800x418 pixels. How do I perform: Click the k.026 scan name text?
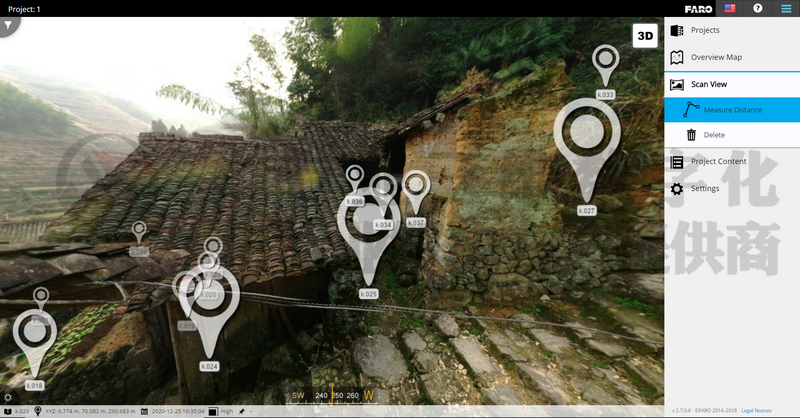point(22,411)
